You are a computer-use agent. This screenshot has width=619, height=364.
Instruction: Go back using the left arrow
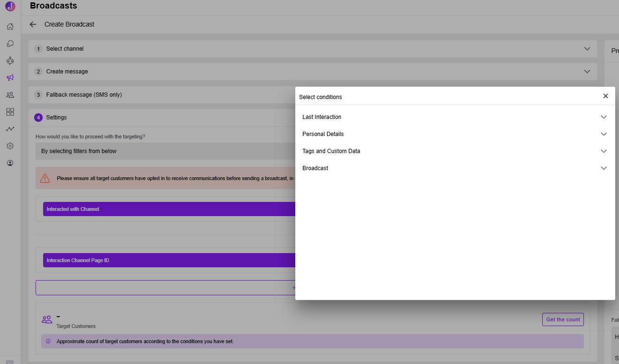(33, 24)
